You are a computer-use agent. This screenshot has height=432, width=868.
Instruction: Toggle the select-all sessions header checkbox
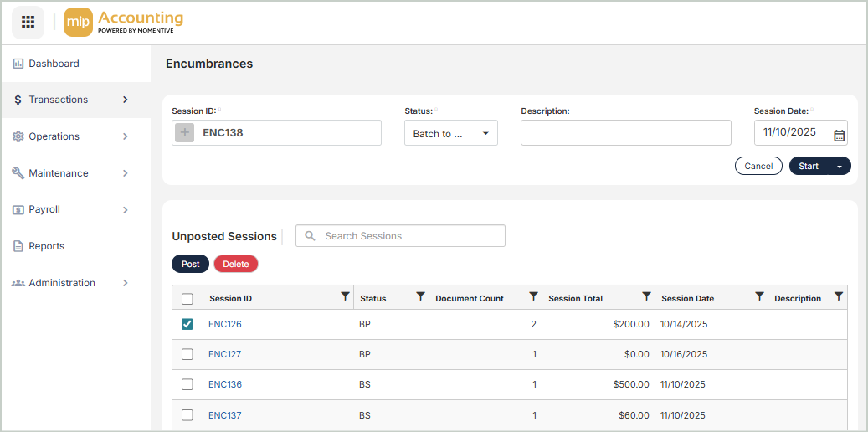[x=187, y=299]
